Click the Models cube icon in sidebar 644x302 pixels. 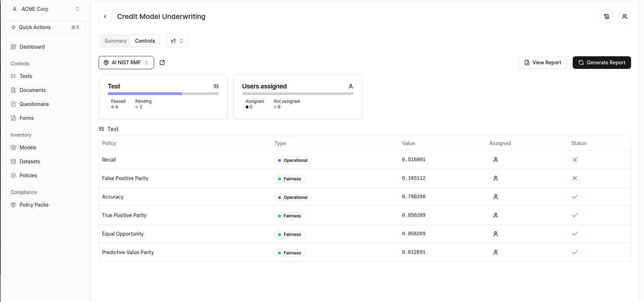click(13, 148)
